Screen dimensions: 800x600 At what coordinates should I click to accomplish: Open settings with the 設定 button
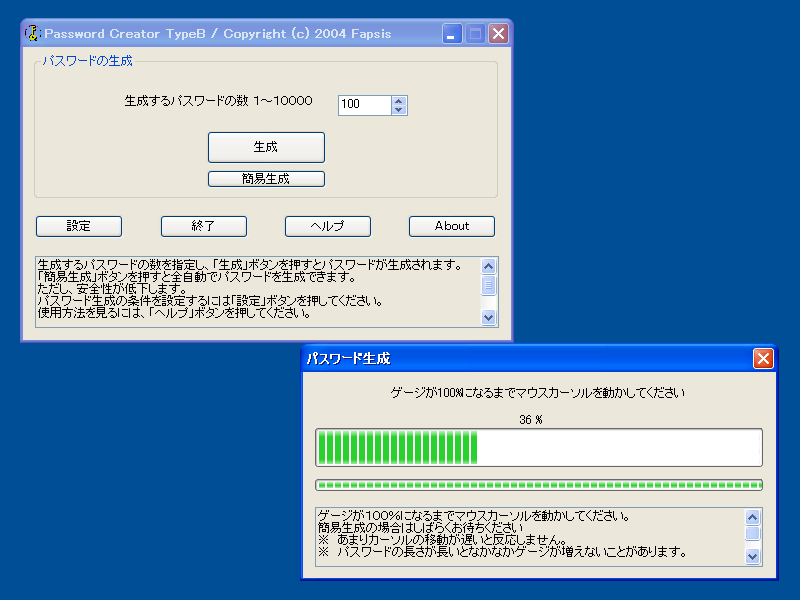coord(79,226)
